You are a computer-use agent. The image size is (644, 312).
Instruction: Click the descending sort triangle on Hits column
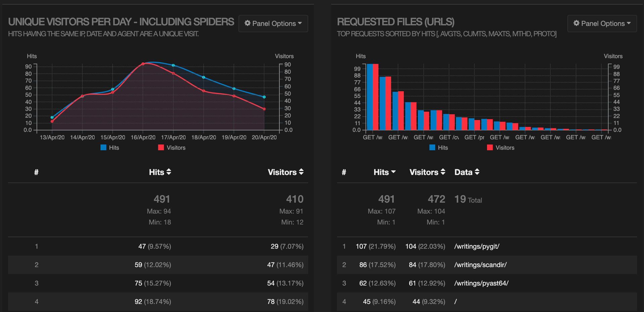[x=393, y=172]
